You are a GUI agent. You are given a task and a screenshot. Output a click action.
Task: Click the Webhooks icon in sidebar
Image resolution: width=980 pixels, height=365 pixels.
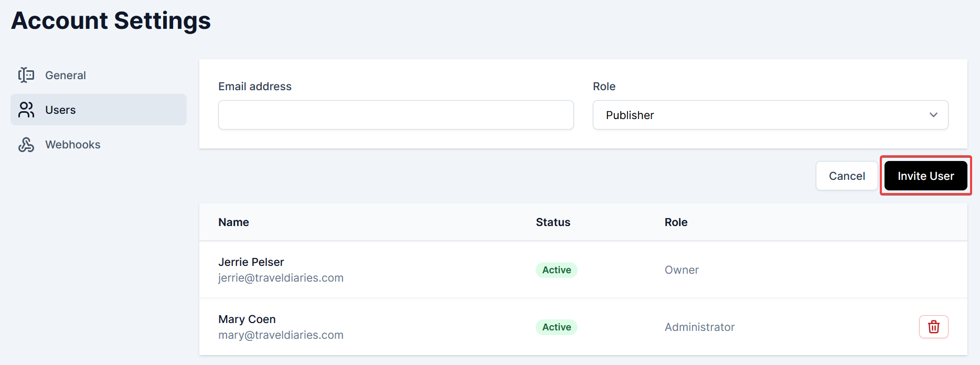pos(26,145)
